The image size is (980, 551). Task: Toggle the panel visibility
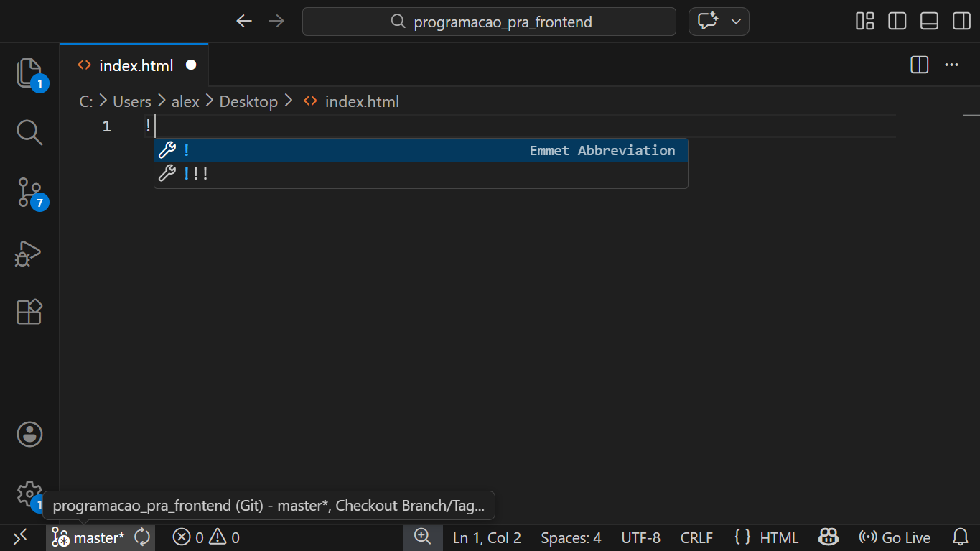(x=929, y=21)
